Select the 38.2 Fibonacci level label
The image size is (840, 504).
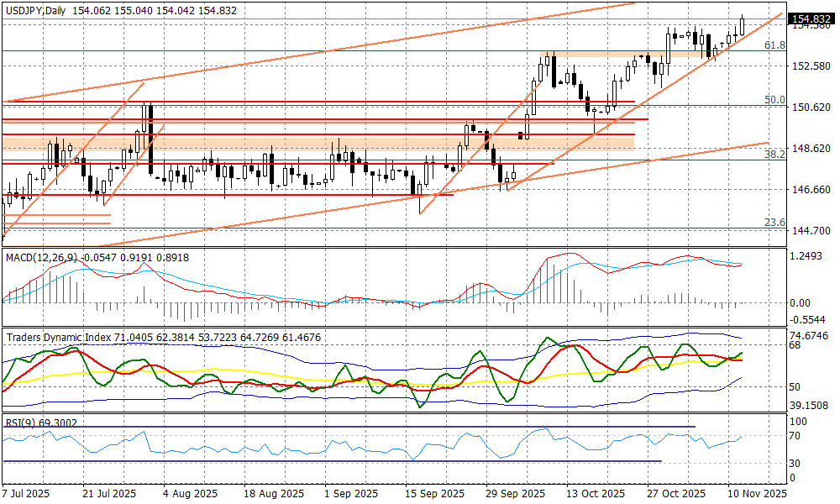[774, 155]
